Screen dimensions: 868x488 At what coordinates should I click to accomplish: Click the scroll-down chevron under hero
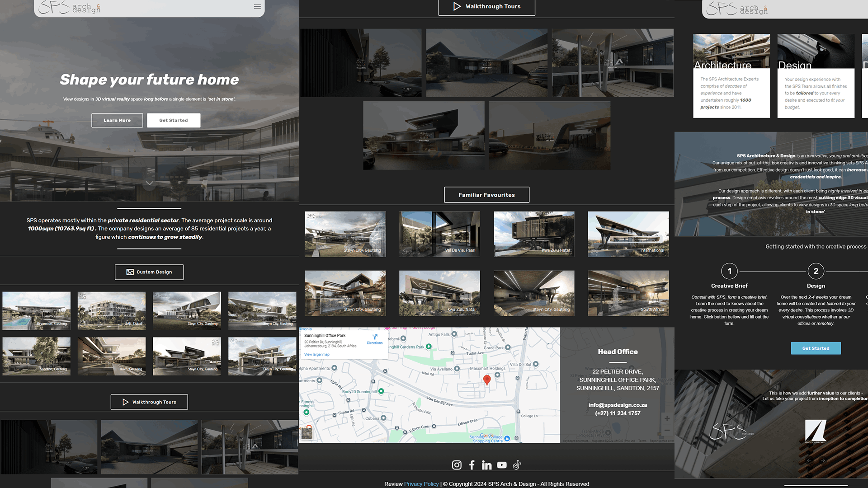click(149, 183)
